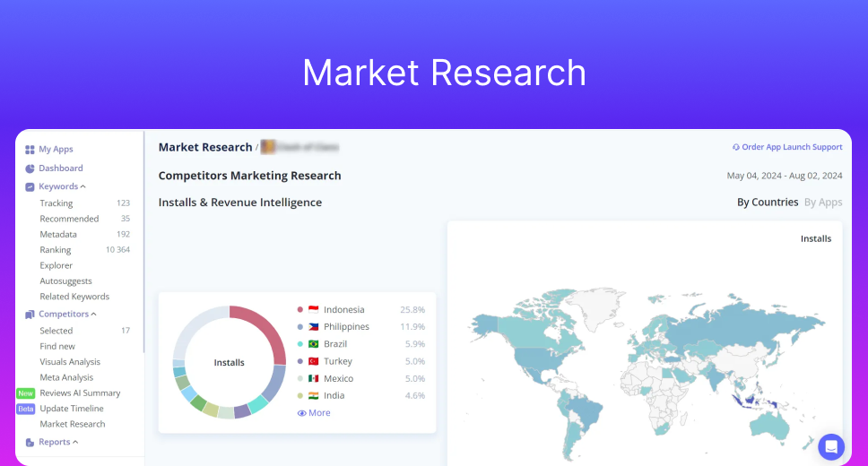This screenshot has height=466, width=868.
Task: Click the Indonesia flag icon in legend
Action: pyautogui.click(x=313, y=310)
